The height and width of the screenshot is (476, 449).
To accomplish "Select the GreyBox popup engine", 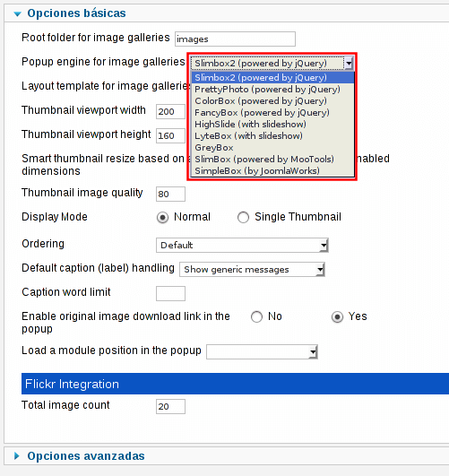I will click(214, 148).
